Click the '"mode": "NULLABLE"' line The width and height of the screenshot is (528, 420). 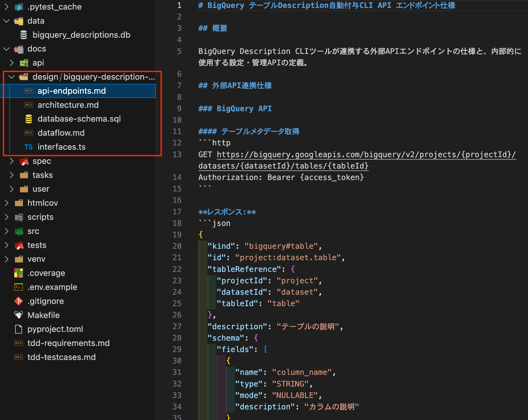(x=279, y=395)
